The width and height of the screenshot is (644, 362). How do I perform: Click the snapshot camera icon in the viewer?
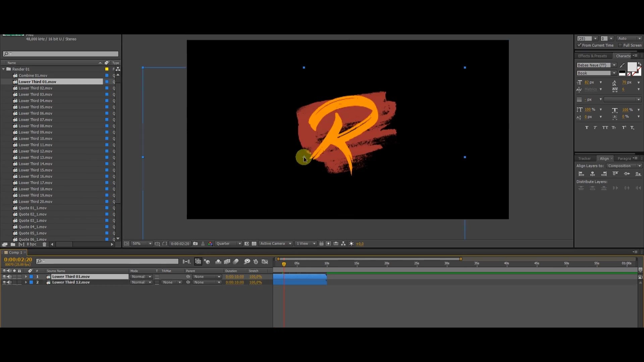coord(195,244)
